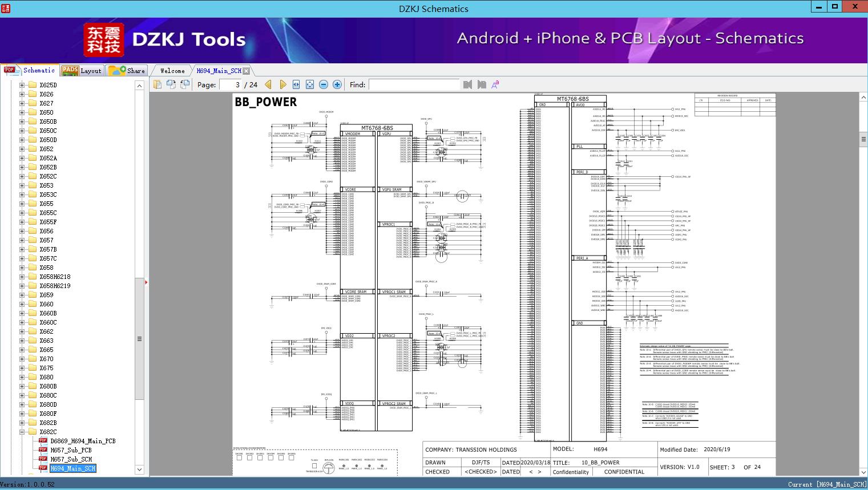Expand the X658H6218 folder node
The image size is (868, 490).
(x=22, y=277)
